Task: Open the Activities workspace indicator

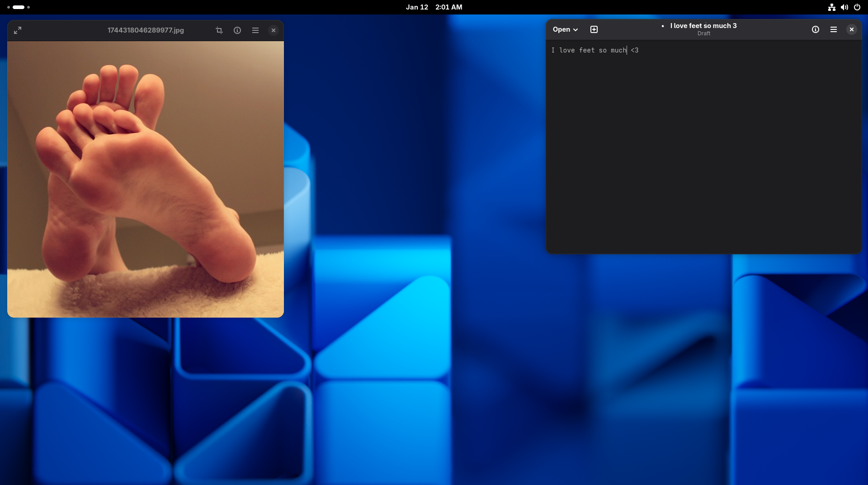Action: click(19, 7)
